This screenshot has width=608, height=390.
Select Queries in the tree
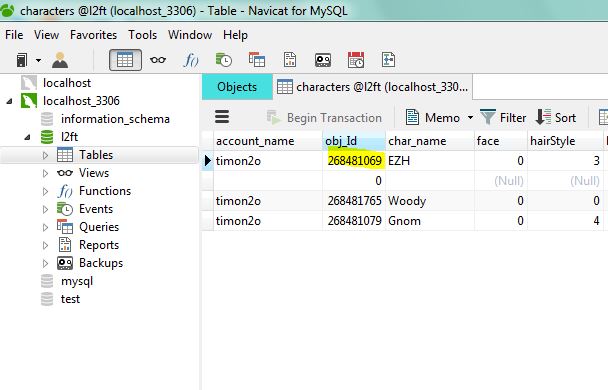pos(99,227)
